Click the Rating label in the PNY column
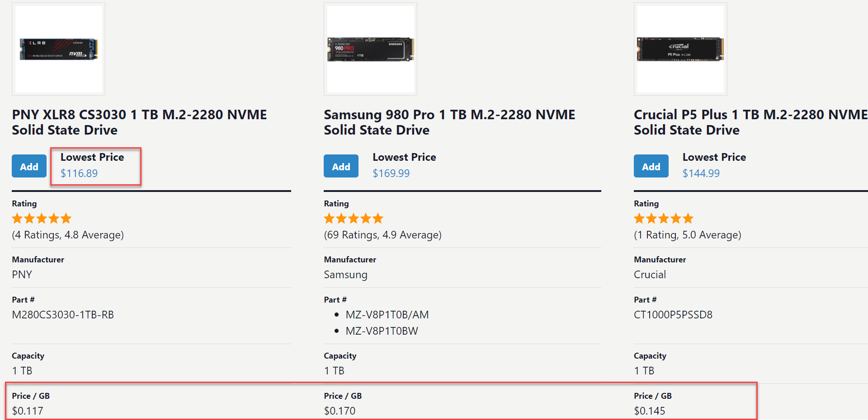The width and height of the screenshot is (868, 420). [24, 204]
